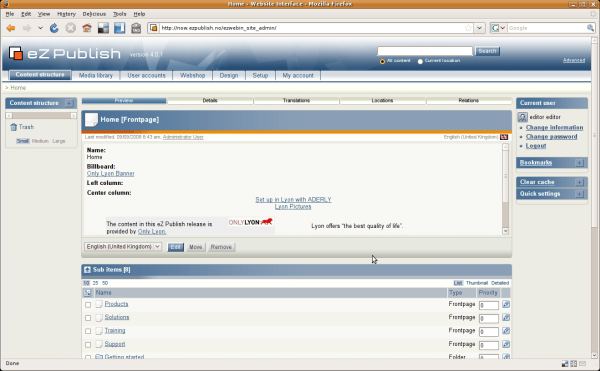This screenshot has width=600, height=371.
Task: Click the preview pane vertical scrollbar
Action: pos(505,189)
